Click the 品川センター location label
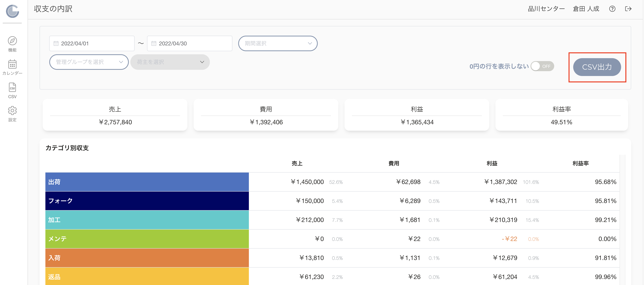 pyautogui.click(x=546, y=9)
